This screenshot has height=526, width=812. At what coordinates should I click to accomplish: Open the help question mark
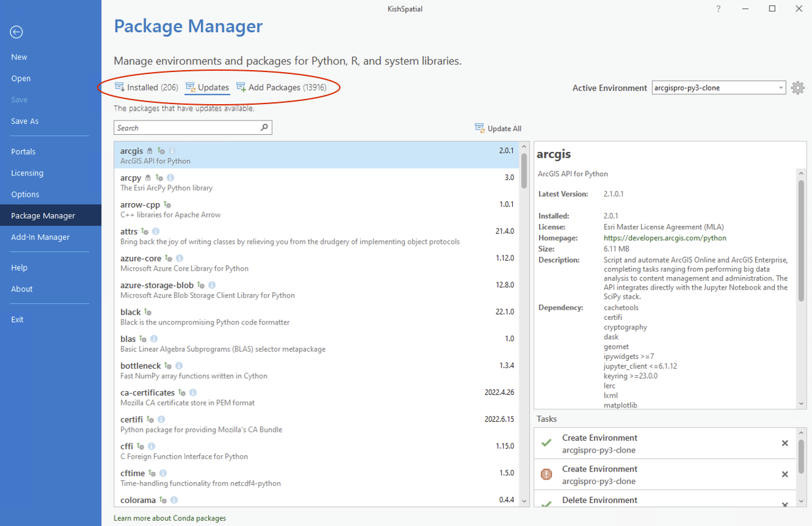pos(718,9)
